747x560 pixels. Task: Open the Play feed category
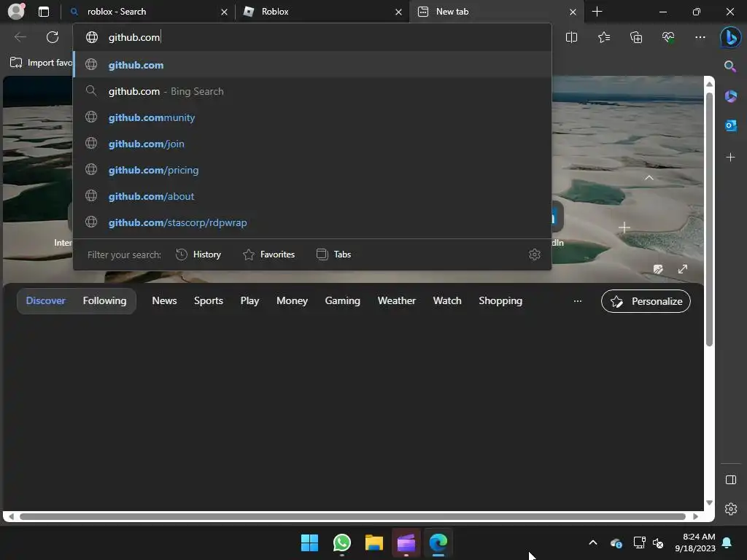[249, 301]
